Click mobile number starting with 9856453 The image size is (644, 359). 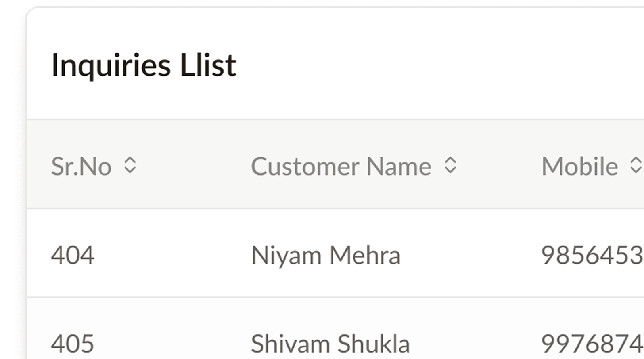[x=592, y=255]
